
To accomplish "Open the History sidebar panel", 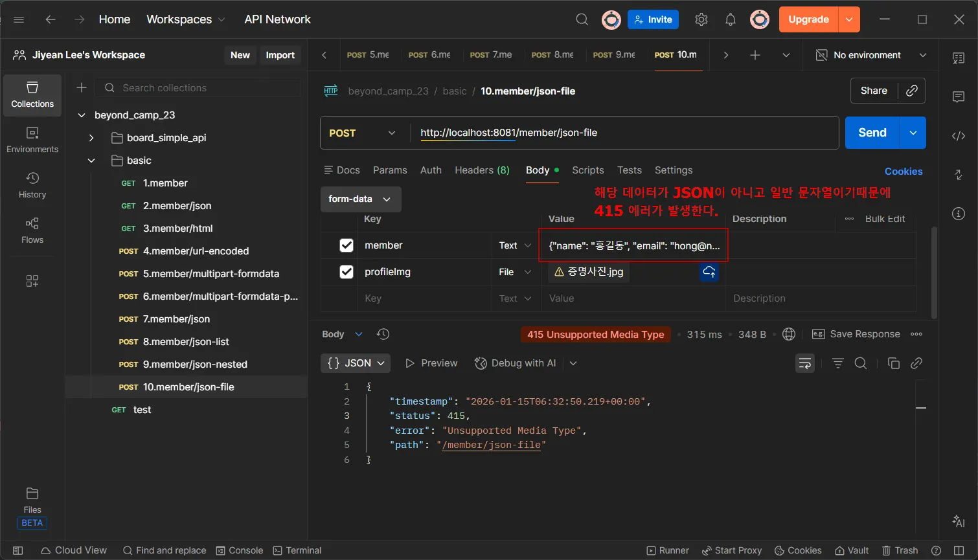I will (x=32, y=185).
